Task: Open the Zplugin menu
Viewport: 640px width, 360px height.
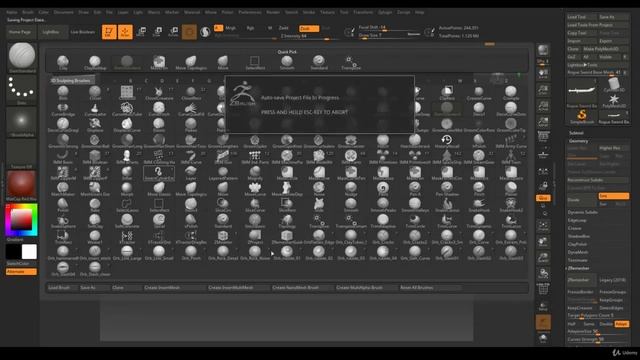Action: [385, 12]
